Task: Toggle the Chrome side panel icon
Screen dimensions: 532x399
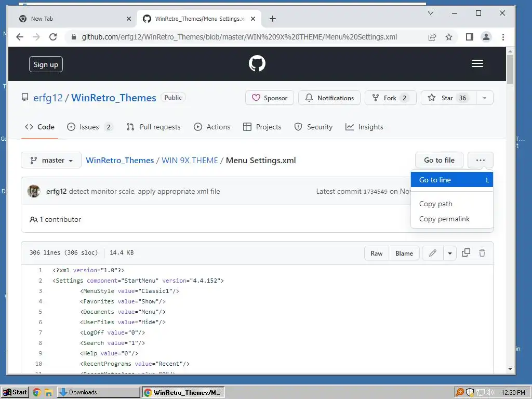Action: tap(469, 37)
